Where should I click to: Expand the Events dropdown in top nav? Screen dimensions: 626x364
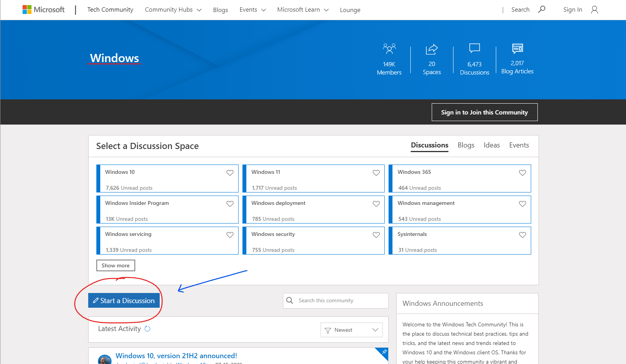253,10
